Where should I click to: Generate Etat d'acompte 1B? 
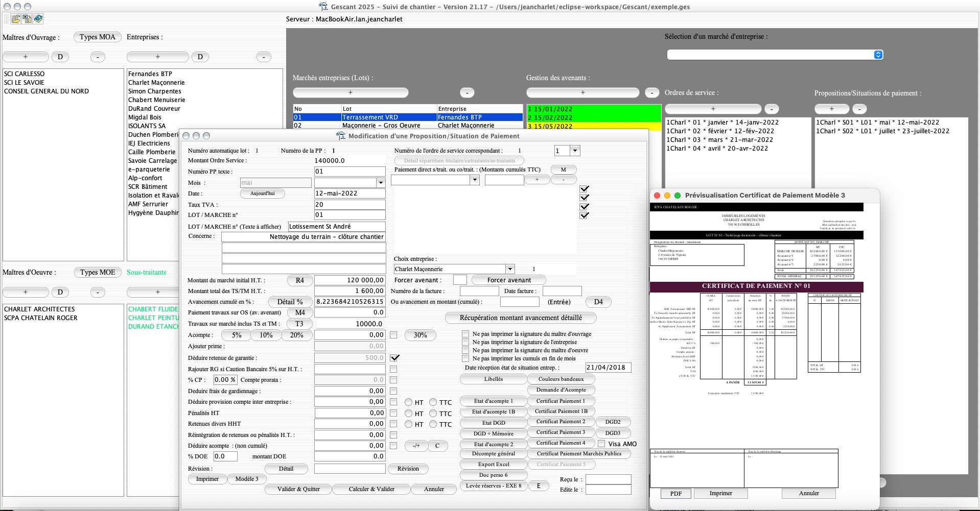[494, 411]
